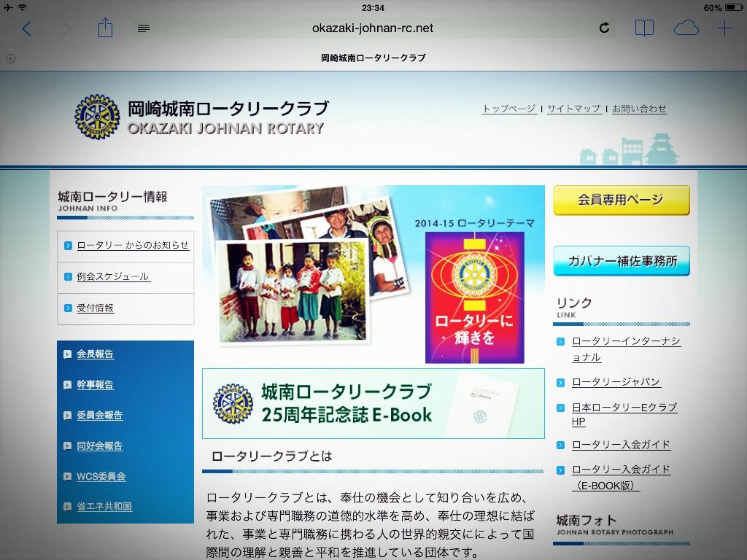Screen dimensions: 747x560
Task: Click arrow icon beside 例会スケジュール
Action: pos(68,276)
